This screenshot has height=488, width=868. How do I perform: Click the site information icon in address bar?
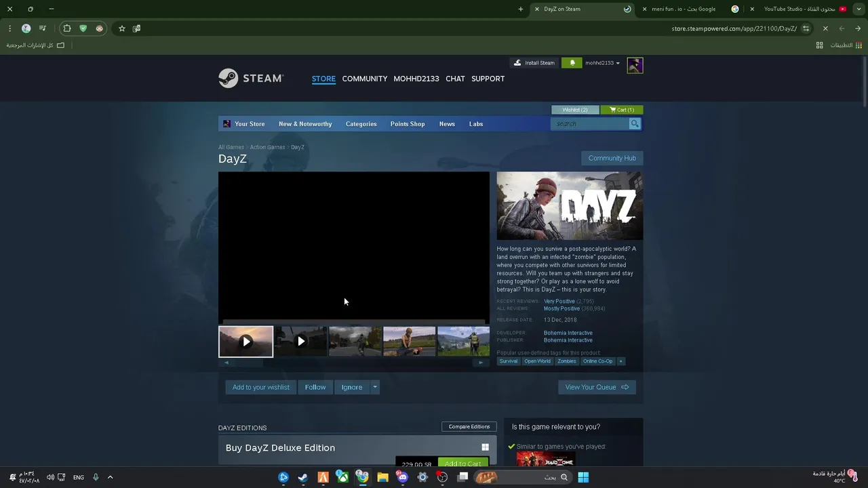(806, 28)
